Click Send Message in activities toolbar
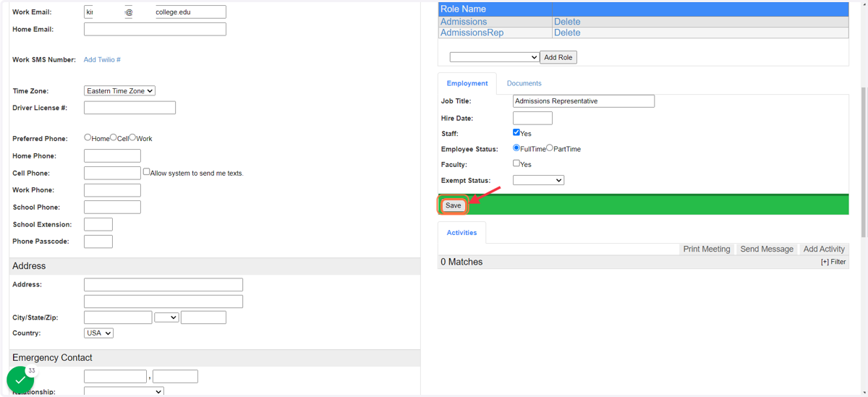 pyautogui.click(x=767, y=249)
